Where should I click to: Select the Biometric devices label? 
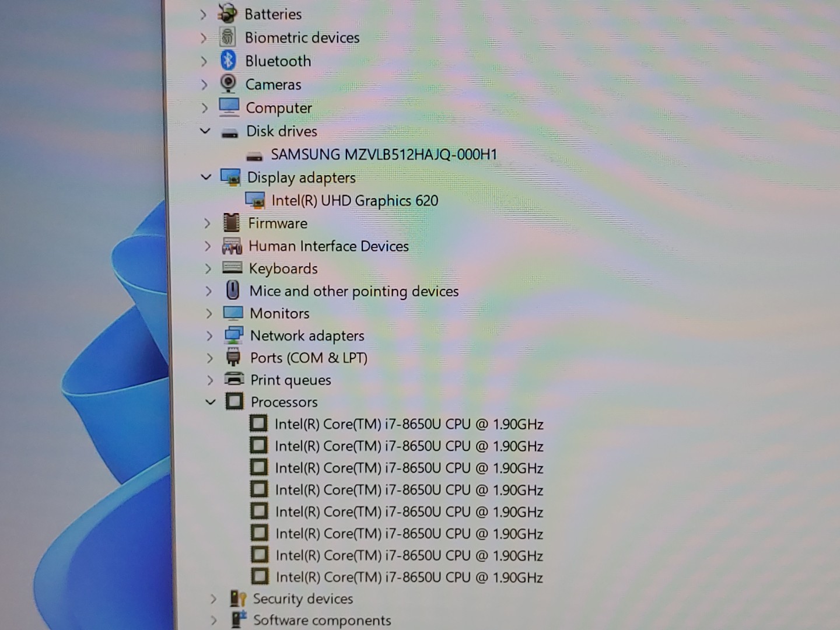tap(302, 37)
